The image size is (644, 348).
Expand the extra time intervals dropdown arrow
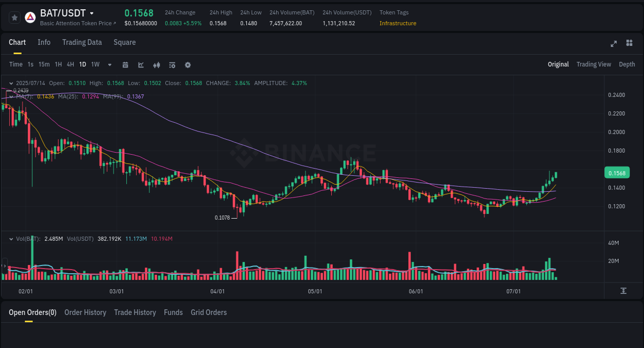point(109,64)
